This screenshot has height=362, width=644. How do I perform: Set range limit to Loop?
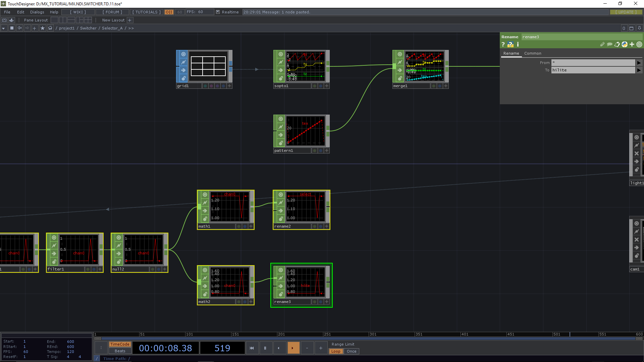point(335,351)
